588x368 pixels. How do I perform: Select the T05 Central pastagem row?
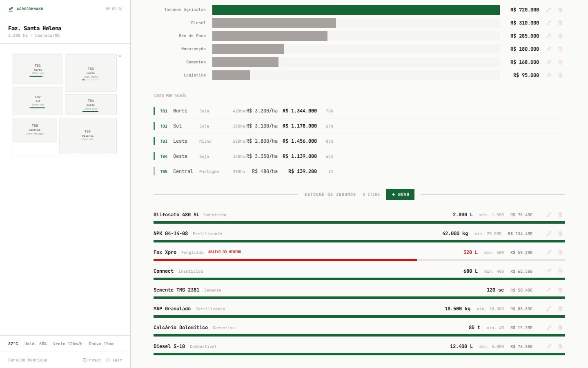click(245, 171)
